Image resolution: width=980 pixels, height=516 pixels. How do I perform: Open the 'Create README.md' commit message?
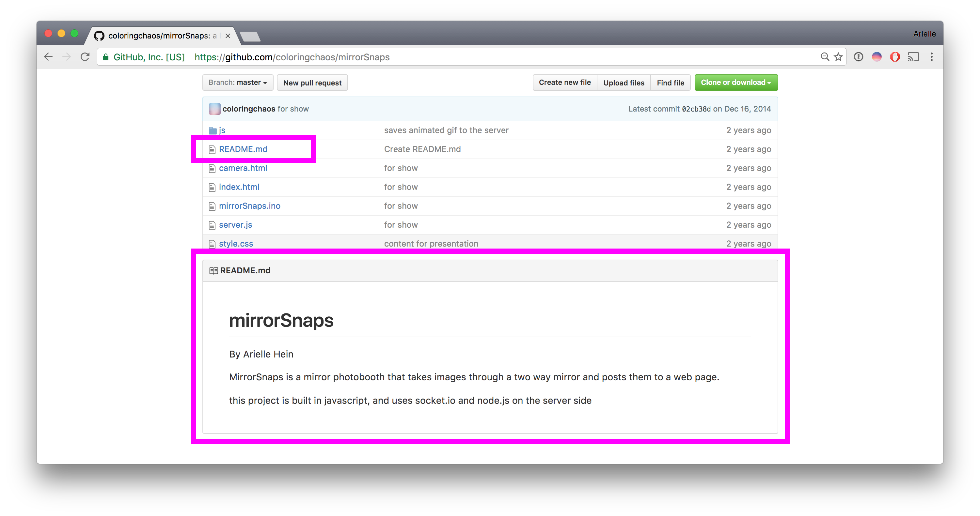coord(422,149)
